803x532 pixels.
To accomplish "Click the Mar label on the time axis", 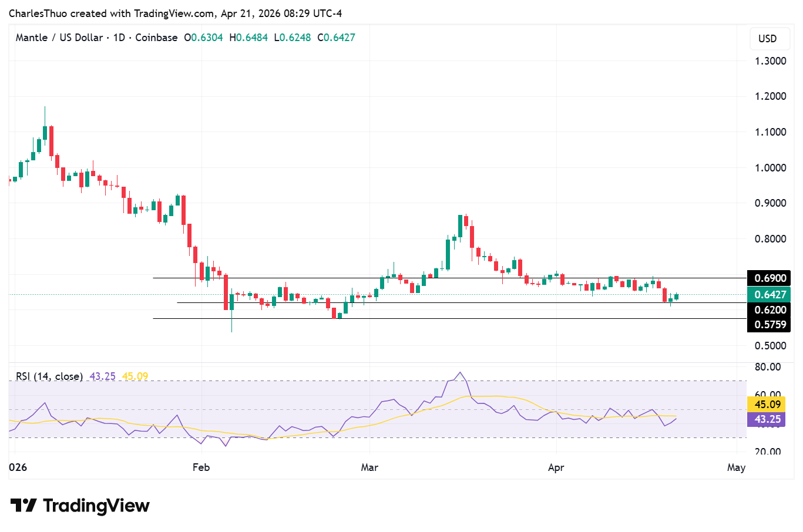I will point(369,467).
